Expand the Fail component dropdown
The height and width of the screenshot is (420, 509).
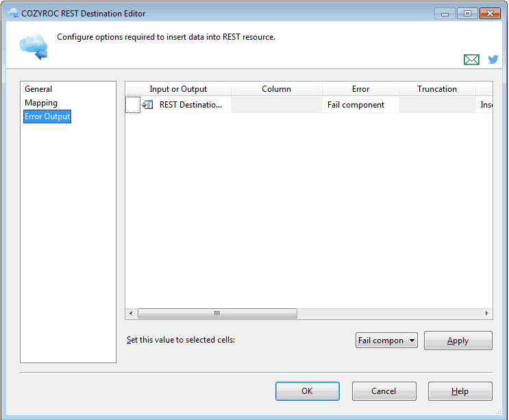pyautogui.click(x=386, y=340)
